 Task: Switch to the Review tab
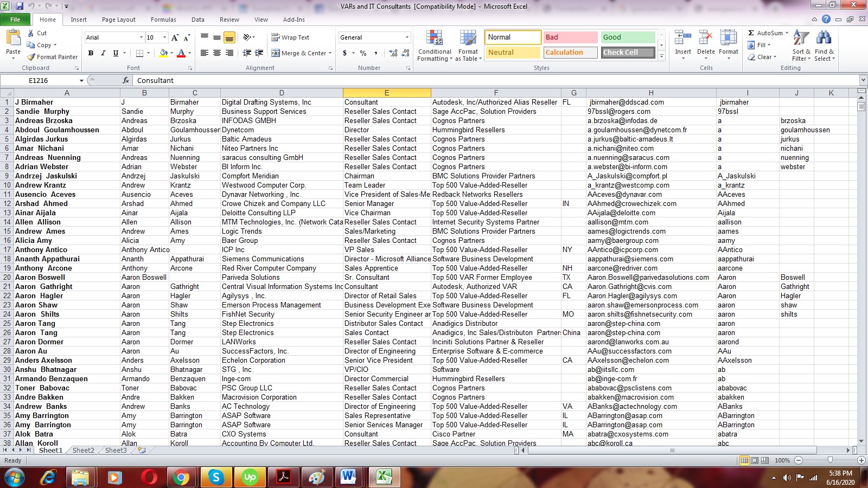229,20
